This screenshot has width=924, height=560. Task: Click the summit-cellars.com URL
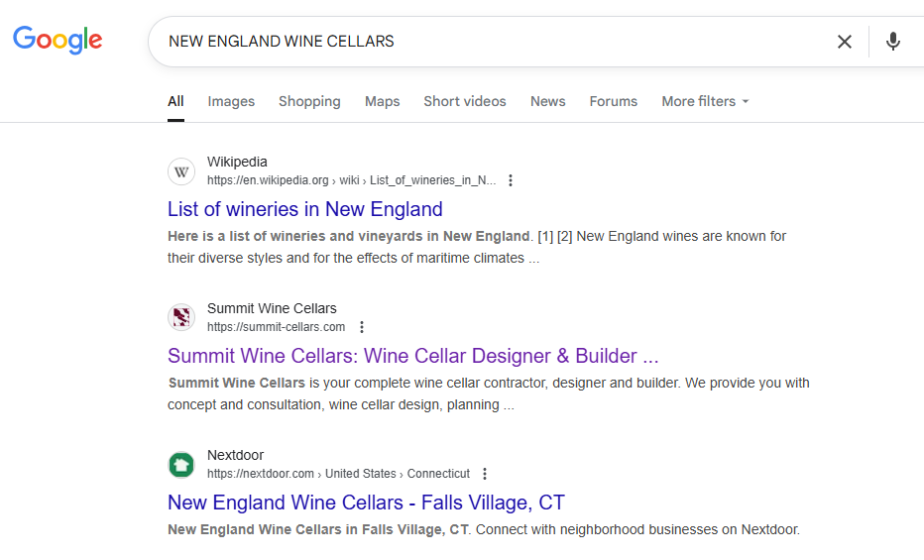click(x=276, y=327)
